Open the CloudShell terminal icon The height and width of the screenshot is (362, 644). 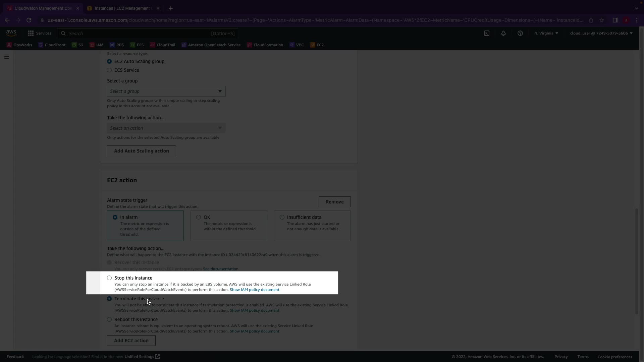pyautogui.click(x=487, y=33)
